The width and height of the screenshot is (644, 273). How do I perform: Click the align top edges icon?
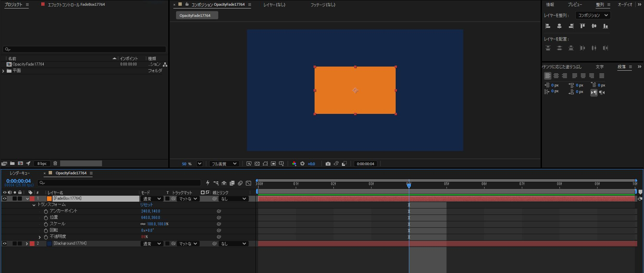(583, 26)
